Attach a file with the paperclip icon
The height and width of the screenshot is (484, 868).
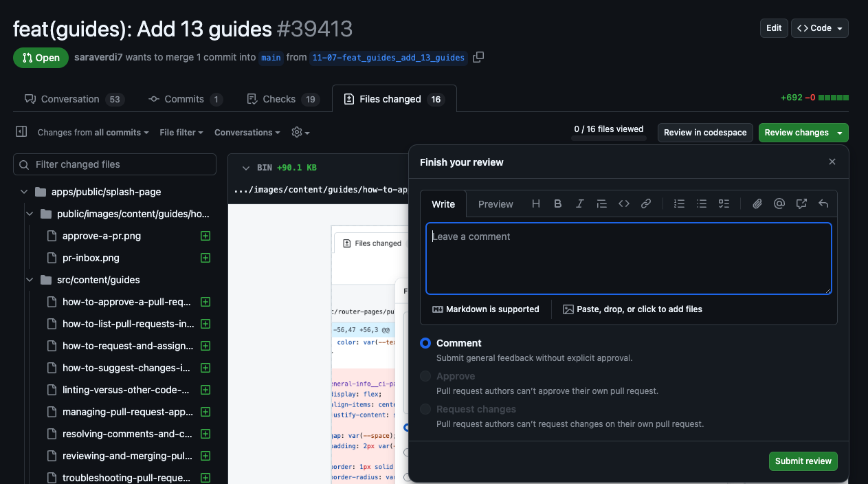(757, 203)
